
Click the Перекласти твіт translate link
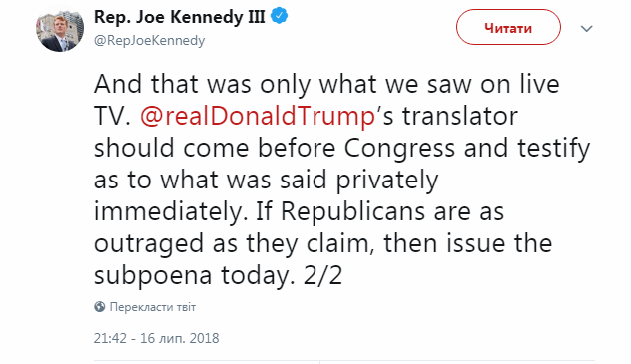pyautogui.click(x=153, y=307)
